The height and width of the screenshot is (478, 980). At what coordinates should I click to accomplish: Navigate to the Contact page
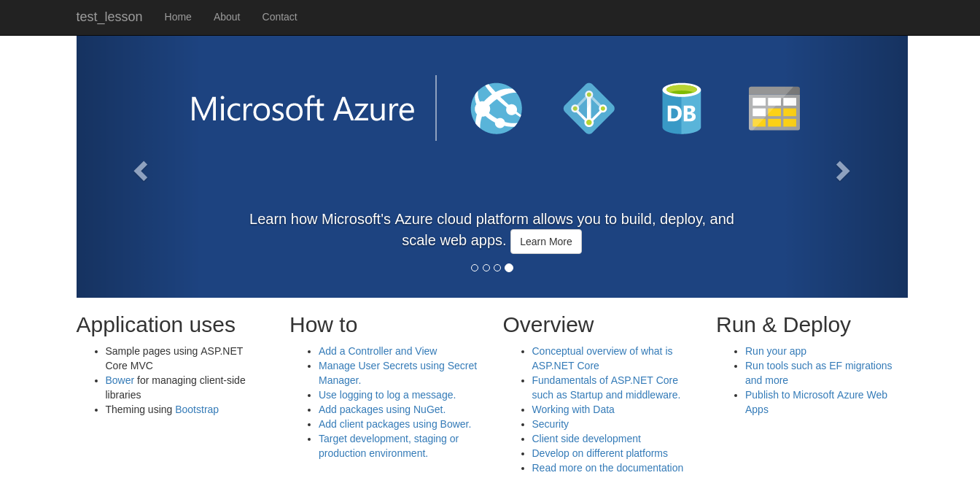(x=279, y=17)
